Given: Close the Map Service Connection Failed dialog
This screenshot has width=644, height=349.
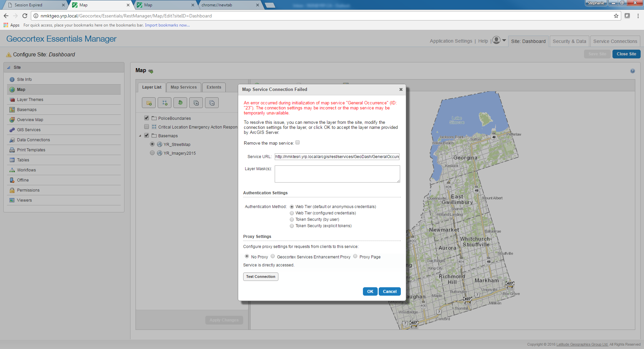Looking at the screenshot, I should click(401, 89).
